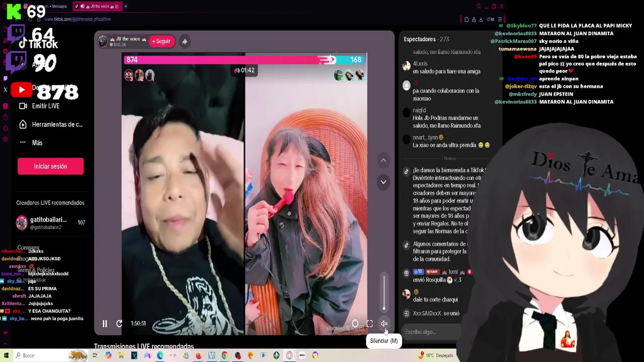Screen dimensions: 644x362
Task: Open the browser account profile icon
Action: click(474, 20)
